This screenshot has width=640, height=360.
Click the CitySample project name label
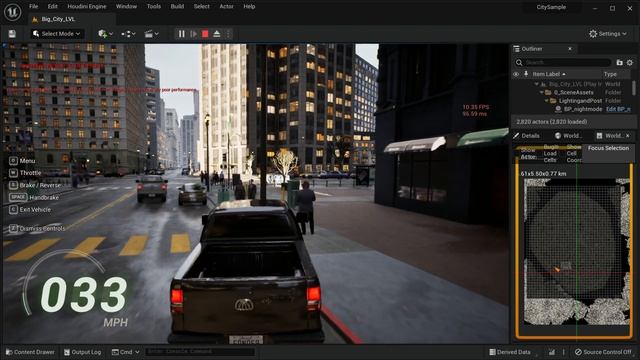[551, 7]
